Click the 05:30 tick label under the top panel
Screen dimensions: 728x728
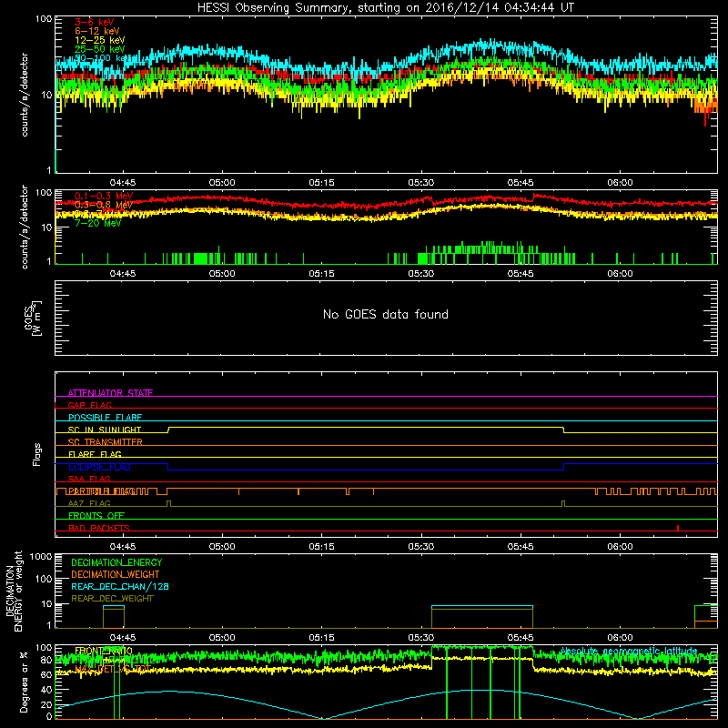(x=421, y=183)
